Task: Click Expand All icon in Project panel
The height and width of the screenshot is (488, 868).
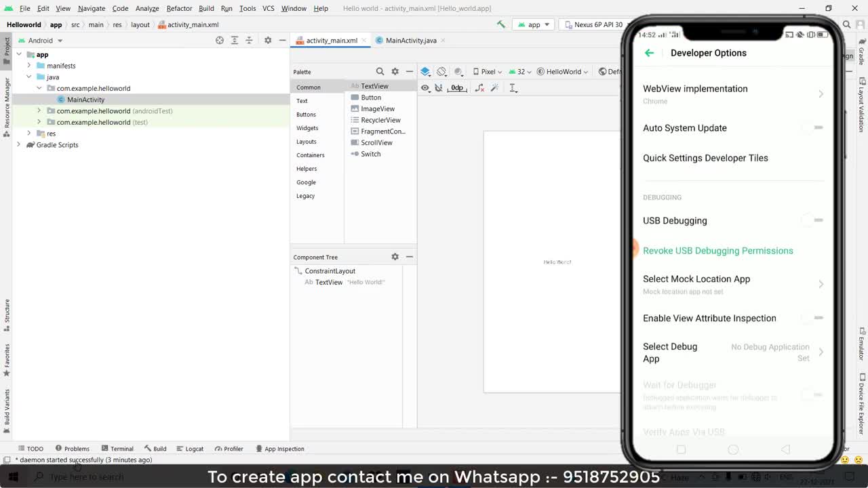Action: (235, 41)
